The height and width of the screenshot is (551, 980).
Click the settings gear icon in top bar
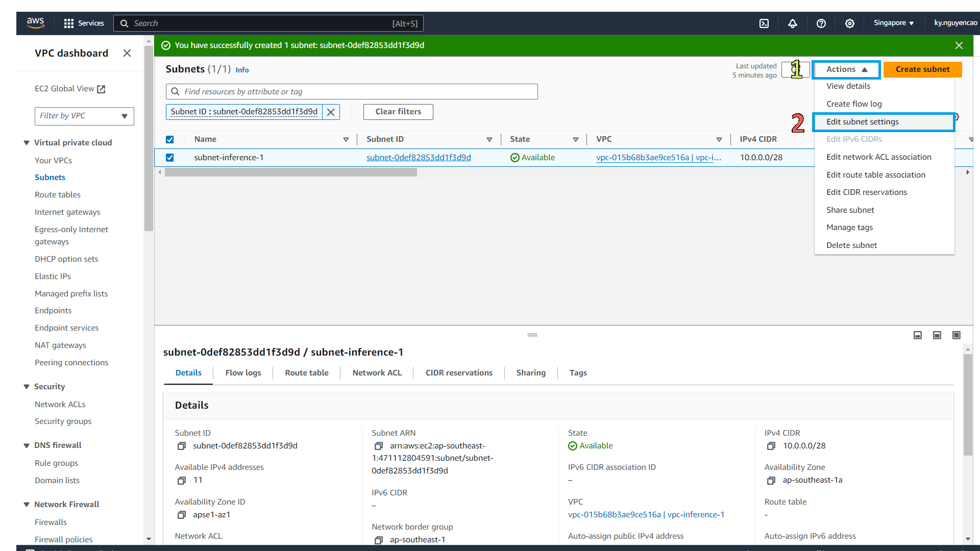(850, 23)
